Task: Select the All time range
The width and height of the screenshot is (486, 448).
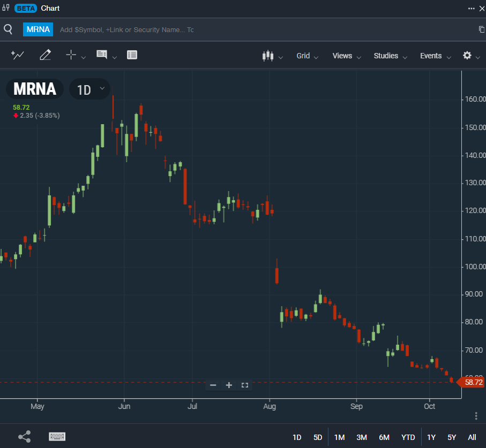Action: coord(472,437)
